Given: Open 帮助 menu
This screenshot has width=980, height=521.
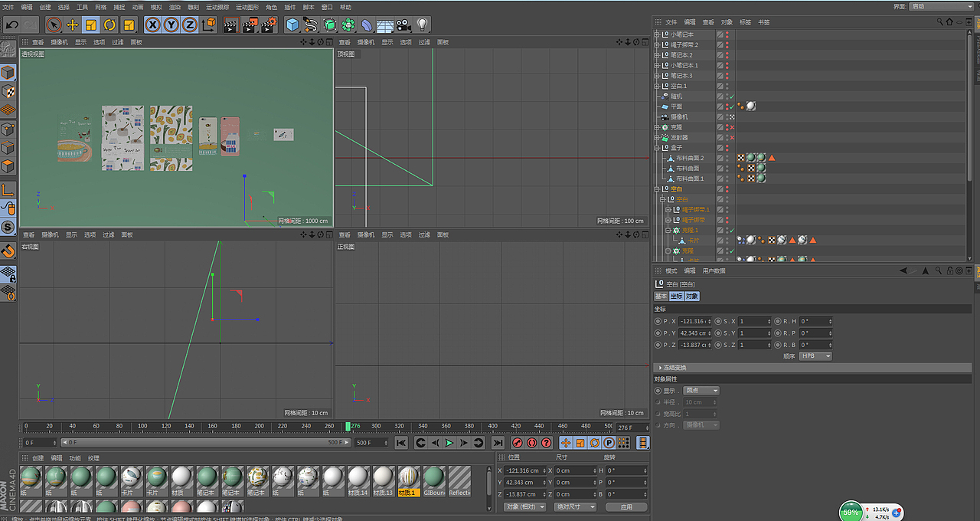Looking at the screenshot, I should pos(345,7).
